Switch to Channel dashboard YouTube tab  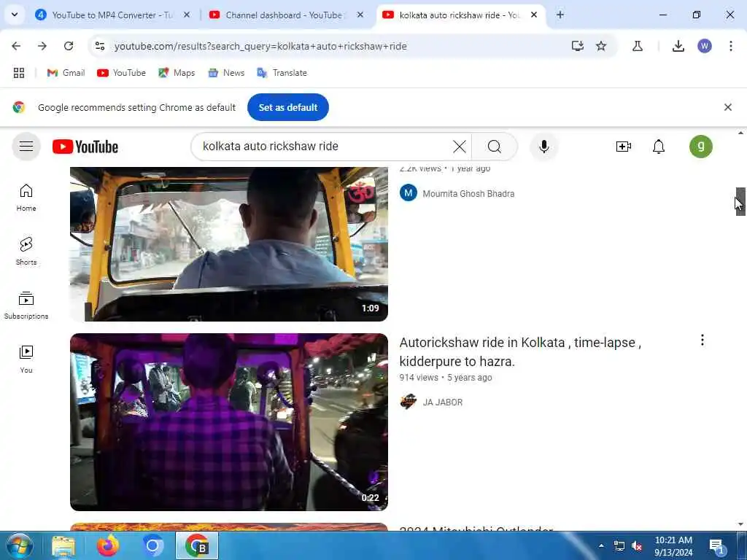[x=285, y=15]
